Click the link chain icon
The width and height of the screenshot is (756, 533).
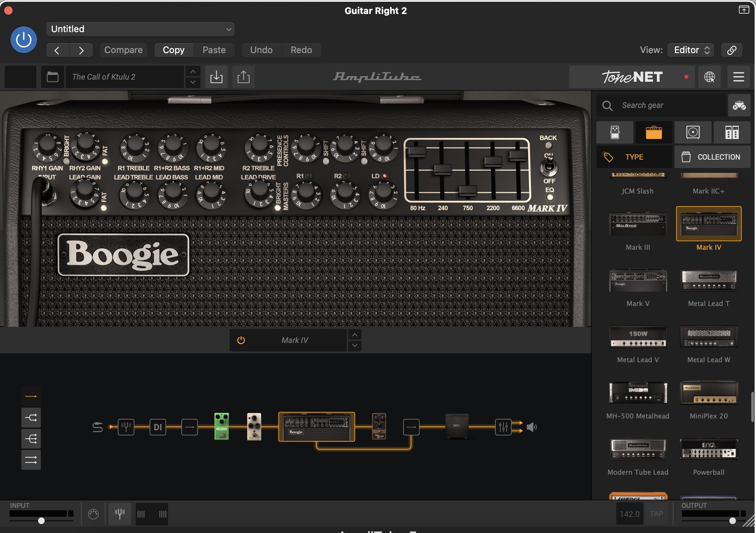(x=732, y=50)
